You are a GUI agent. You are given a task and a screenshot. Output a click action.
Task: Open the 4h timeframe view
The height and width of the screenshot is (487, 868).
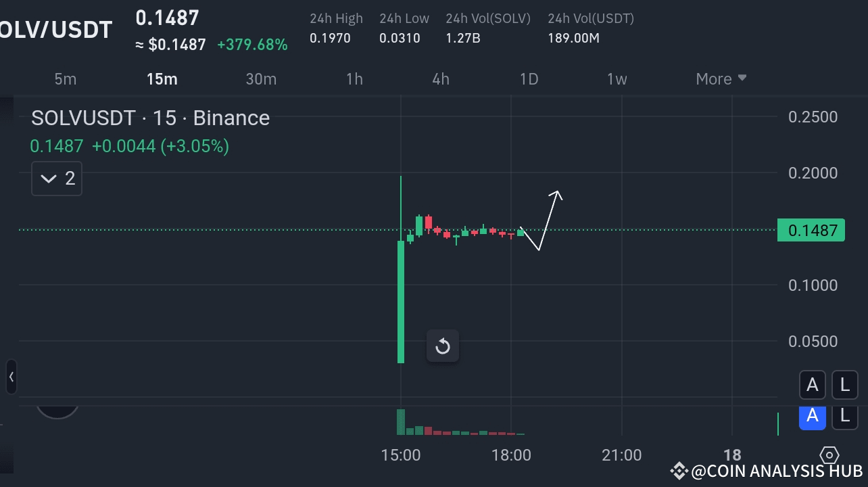(x=440, y=78)
